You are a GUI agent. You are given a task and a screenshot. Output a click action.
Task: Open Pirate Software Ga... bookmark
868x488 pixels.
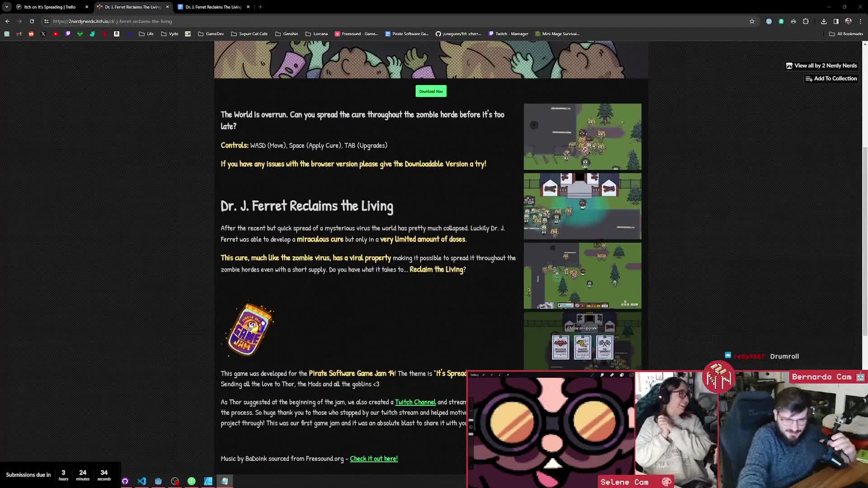[407, 34]
